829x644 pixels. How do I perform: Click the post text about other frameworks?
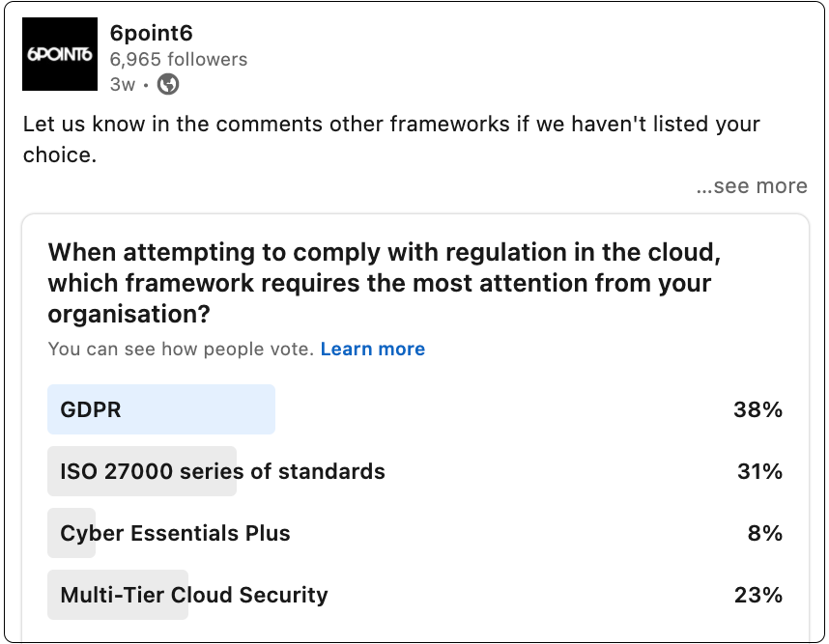click(391, 139)
